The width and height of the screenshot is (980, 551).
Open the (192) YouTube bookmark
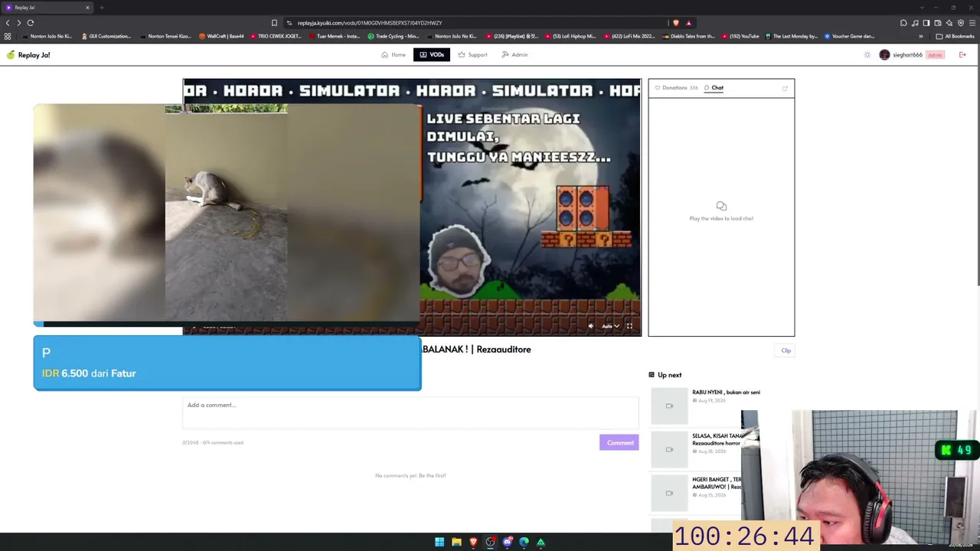(x=740, y=36)
